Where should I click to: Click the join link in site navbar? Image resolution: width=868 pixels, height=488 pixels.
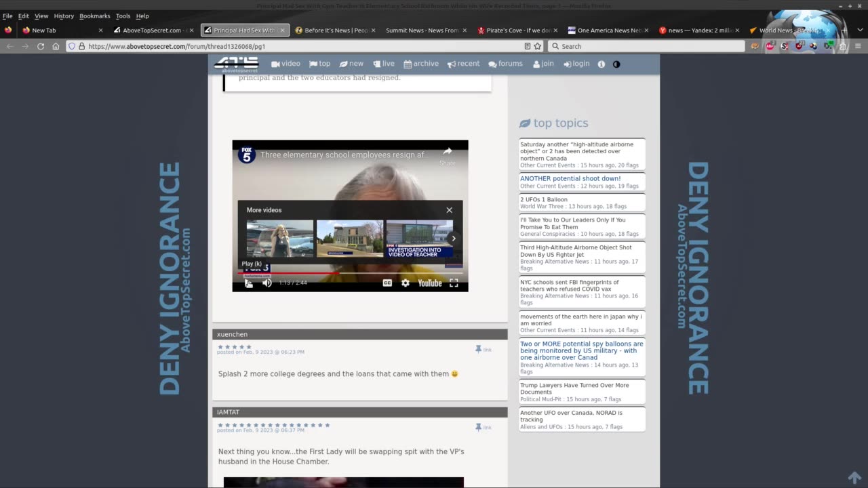tap(543, 64)
